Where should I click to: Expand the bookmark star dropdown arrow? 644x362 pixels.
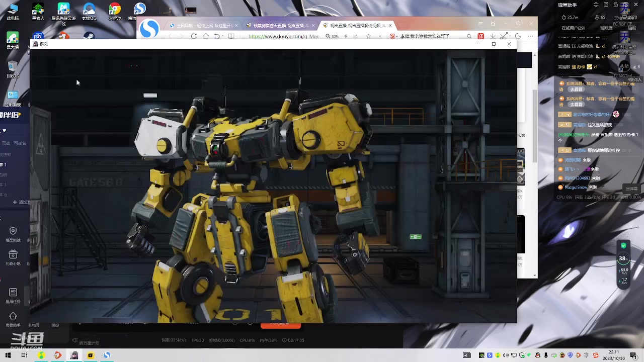pos(379,36)
